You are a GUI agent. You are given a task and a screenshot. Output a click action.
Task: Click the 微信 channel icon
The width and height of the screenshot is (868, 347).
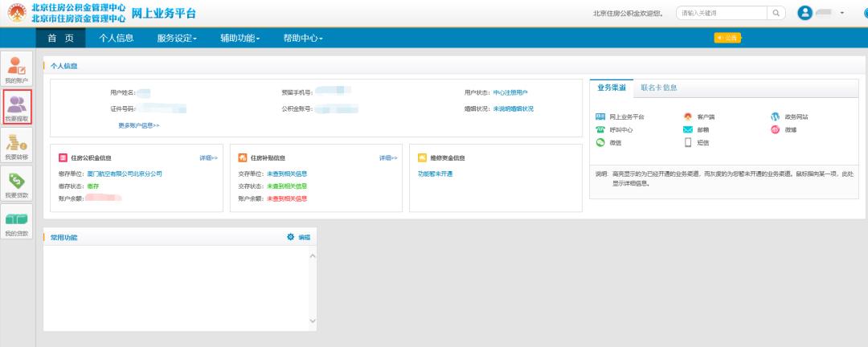click(x=600, y=142)
